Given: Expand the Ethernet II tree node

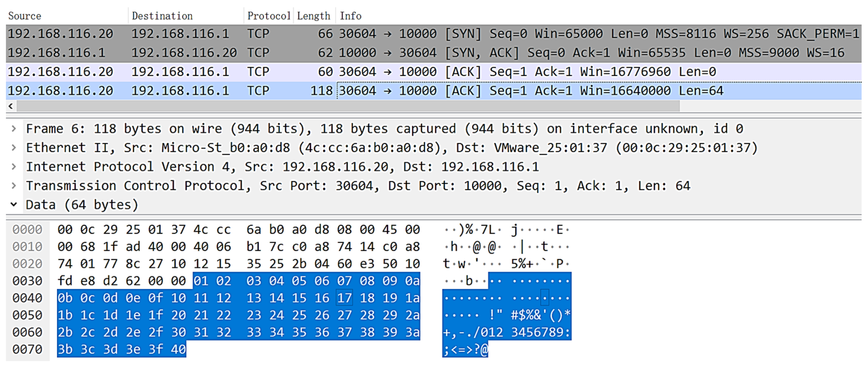Looking at the screenshot, I should [14, 148].
